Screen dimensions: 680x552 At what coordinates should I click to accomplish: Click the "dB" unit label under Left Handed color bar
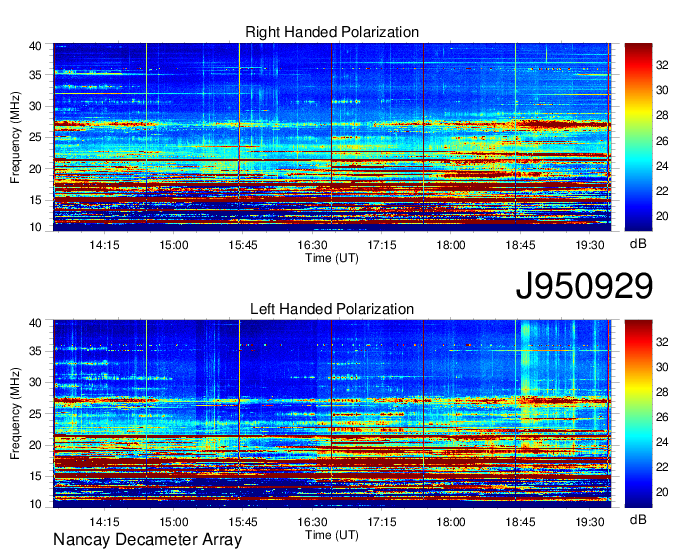(638, 520)
